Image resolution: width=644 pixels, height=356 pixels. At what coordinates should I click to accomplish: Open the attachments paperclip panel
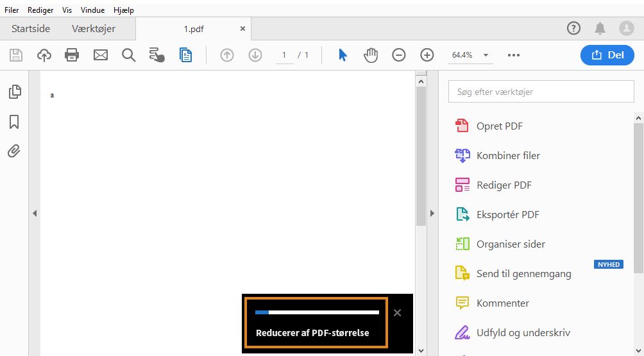14,151
